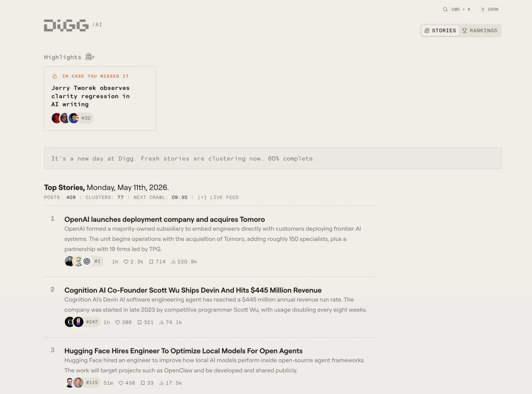Click the 'POSTS: 409' counter text
Image resolution: width=532 pixels, height=394 pixels.
coord(60,197)
